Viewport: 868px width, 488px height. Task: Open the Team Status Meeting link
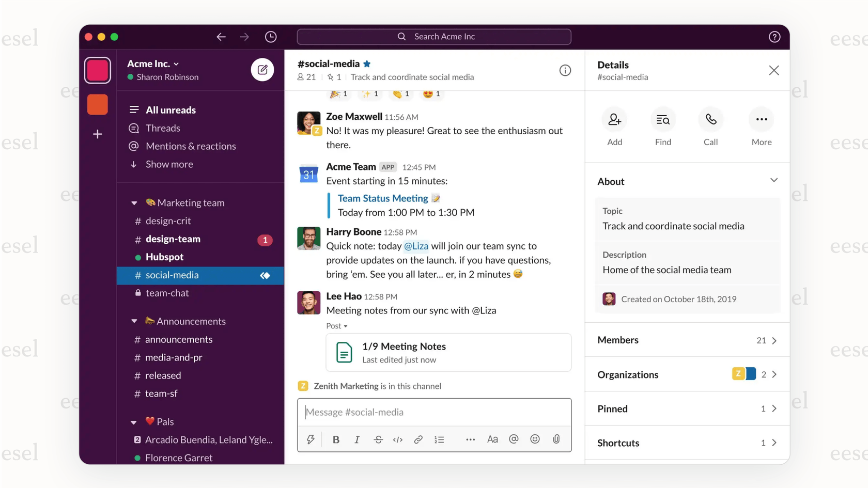383,198
